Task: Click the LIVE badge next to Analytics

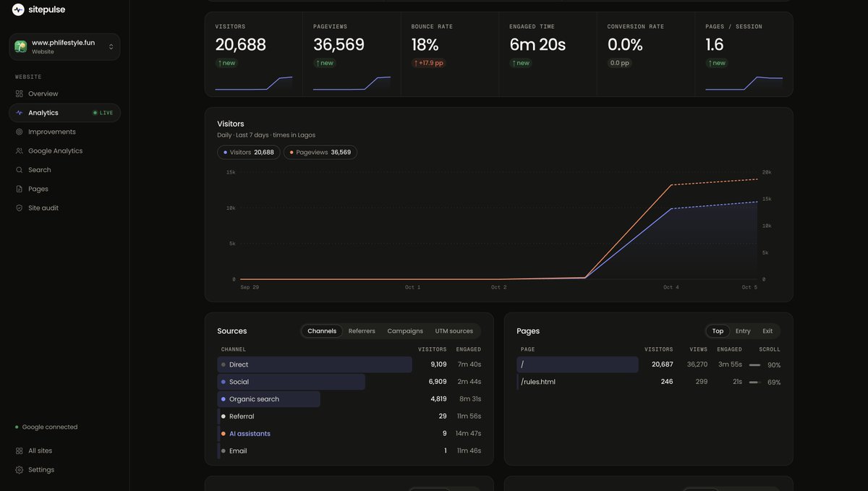Action: pyautogui.click(x=103, y=113)
